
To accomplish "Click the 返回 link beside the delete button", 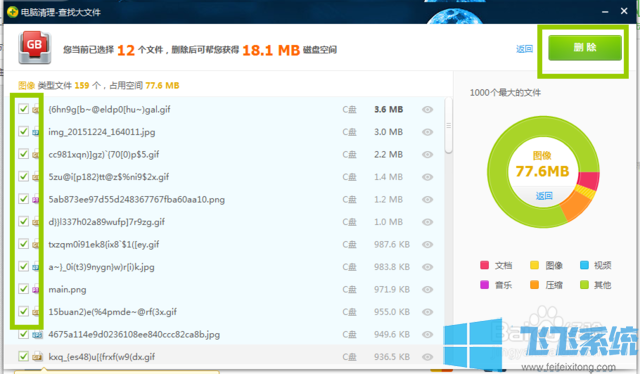I will 524,49.
